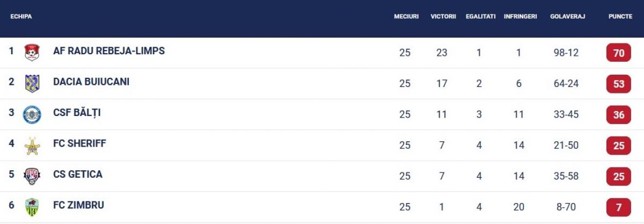Select the FC ZIMBRU team name

[x=78, y=205]
